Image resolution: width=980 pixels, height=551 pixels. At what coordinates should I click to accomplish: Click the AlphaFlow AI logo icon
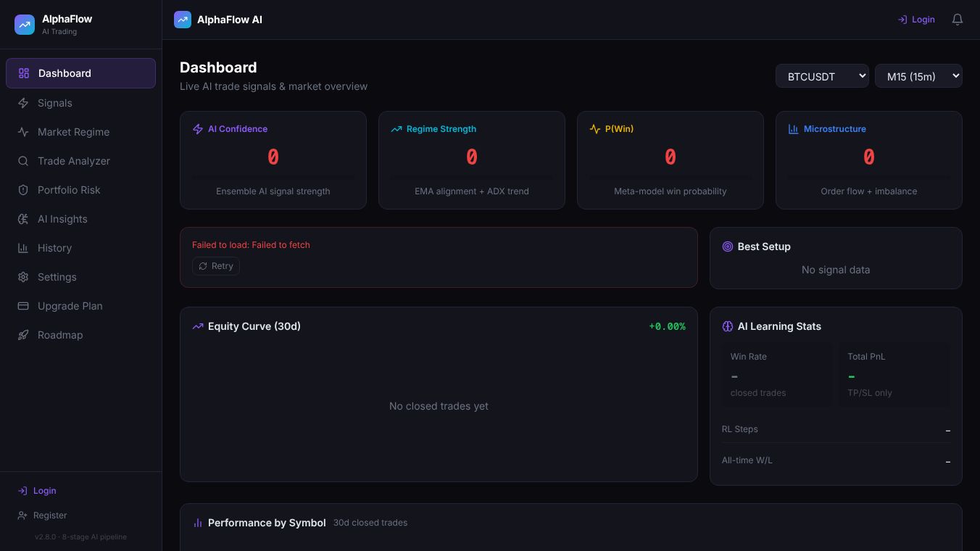[183, 20]
